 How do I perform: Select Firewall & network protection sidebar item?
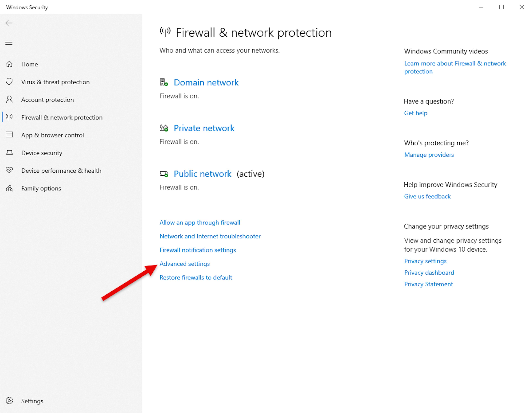click(x=62, y=117)
